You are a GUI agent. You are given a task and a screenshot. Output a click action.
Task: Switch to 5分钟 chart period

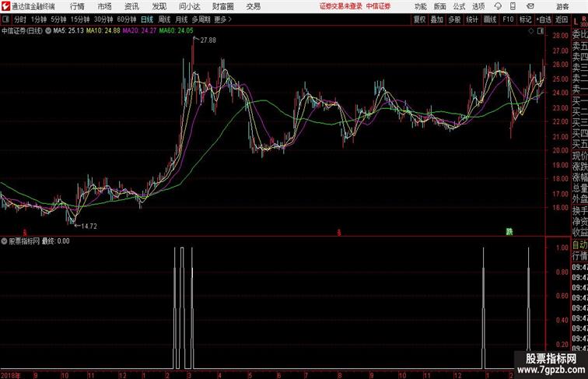click(x=58, y=19)
